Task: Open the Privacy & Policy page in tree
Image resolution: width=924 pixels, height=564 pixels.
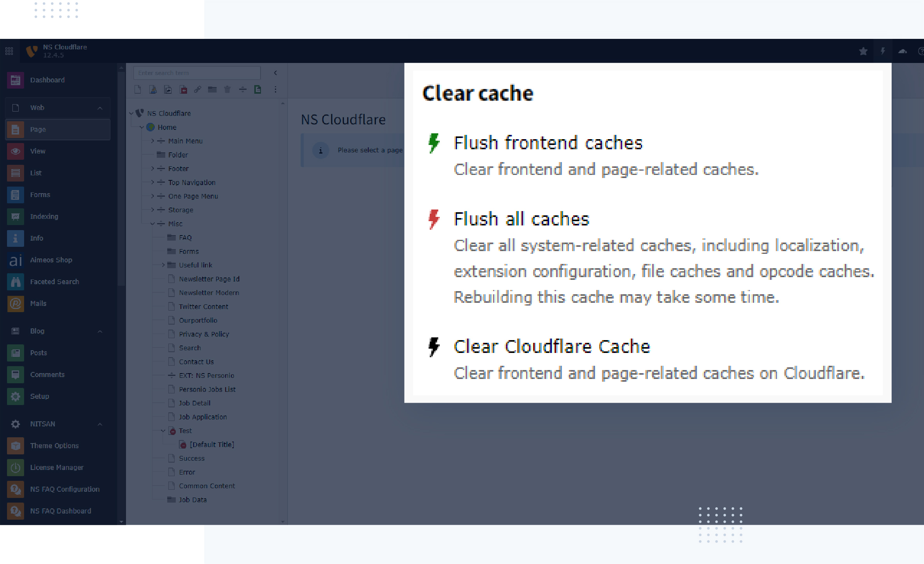Action: click(x=204, y=334)
